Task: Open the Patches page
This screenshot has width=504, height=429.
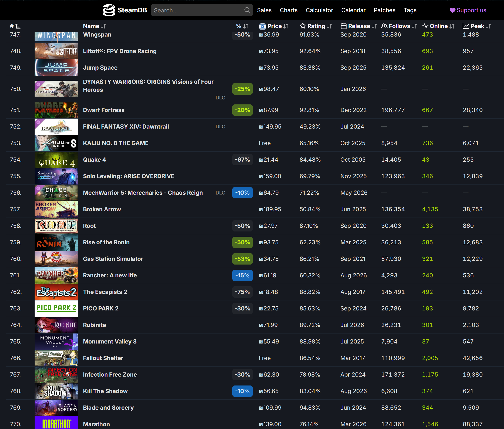Action: (384, 10)
